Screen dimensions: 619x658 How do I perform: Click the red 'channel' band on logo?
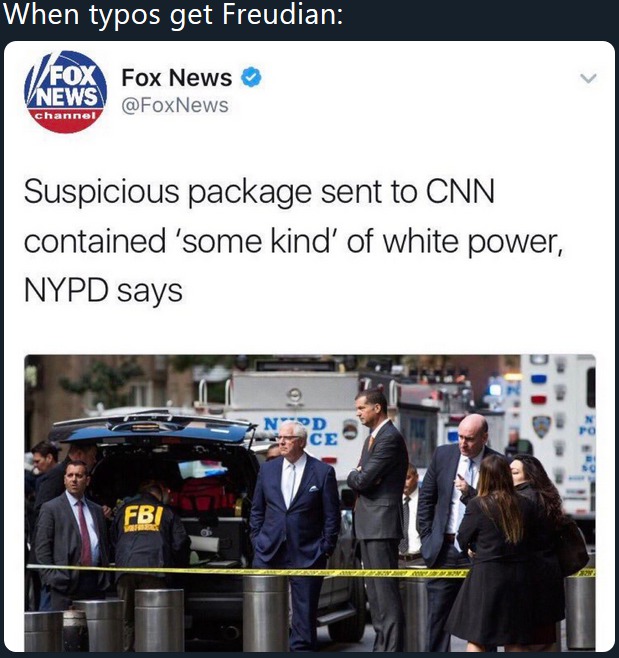[65, 115]
